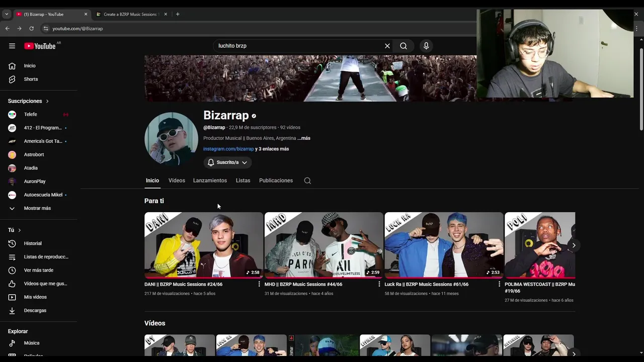
Task: Clear the search box with X
Action: tap(387, 46)
